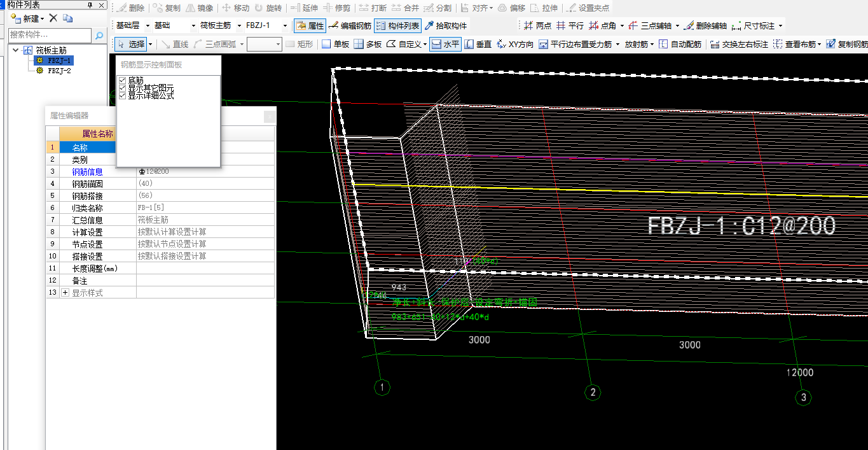868x450 pixels.
Task: Delete component with X icon in list panel
Action: [53, 18]
